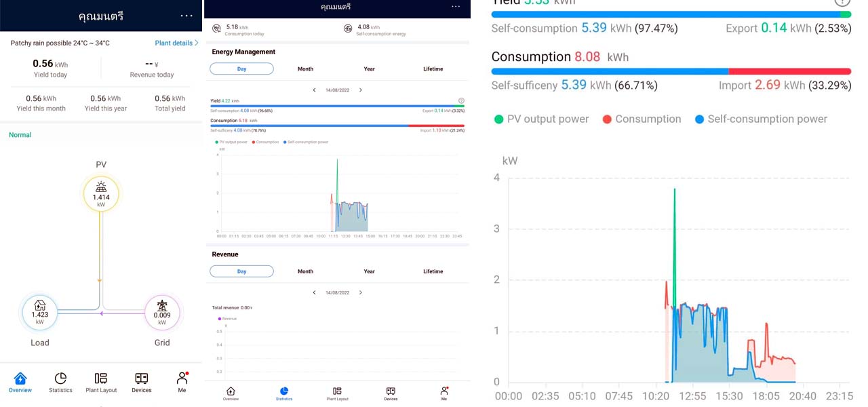Tap Overview home icon in the middle screen's bottom bar
868x407 pixels.
pyautogui.click(x=231, y=393)
